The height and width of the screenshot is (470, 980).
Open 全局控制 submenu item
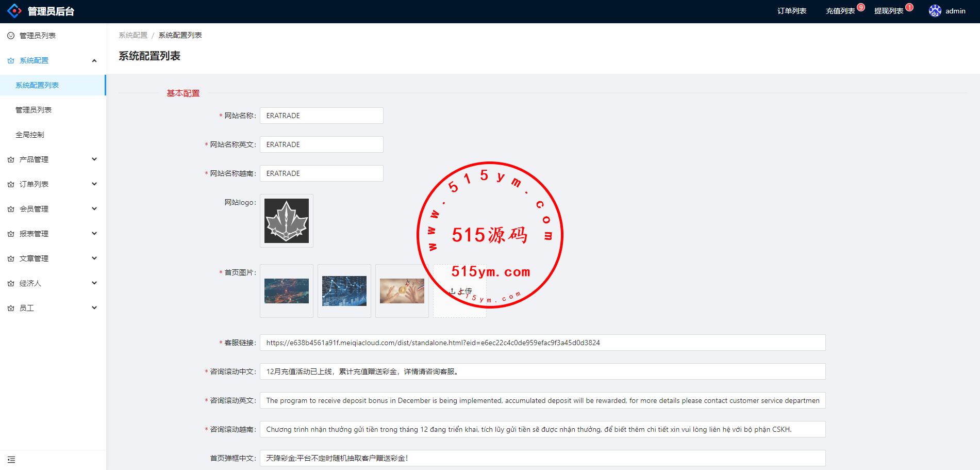[30, 135]
